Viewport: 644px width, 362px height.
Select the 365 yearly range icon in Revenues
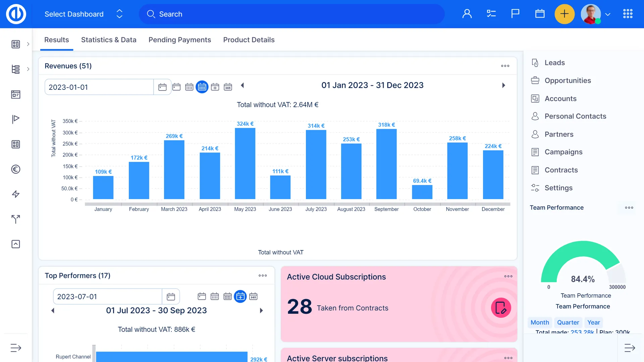(x=228, y=87)
